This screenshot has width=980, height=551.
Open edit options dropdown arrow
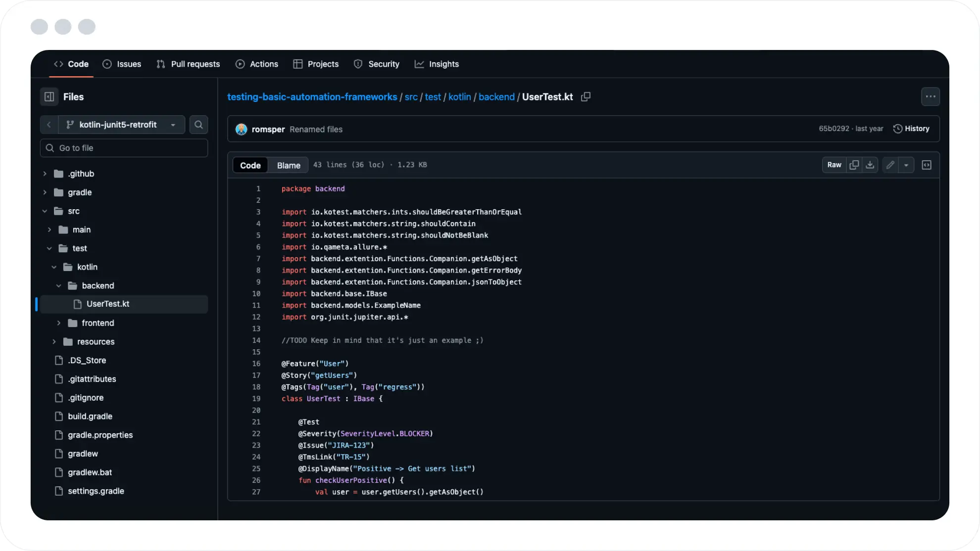[906, 165]
